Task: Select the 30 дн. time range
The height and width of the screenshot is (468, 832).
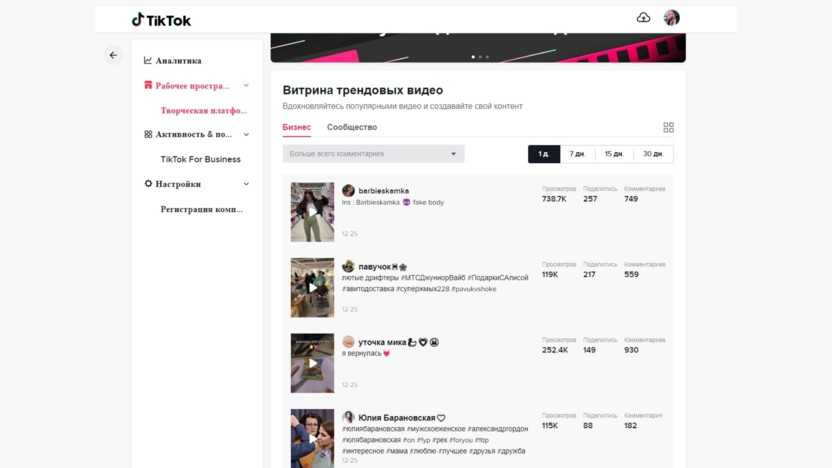Action: [653, 154]
